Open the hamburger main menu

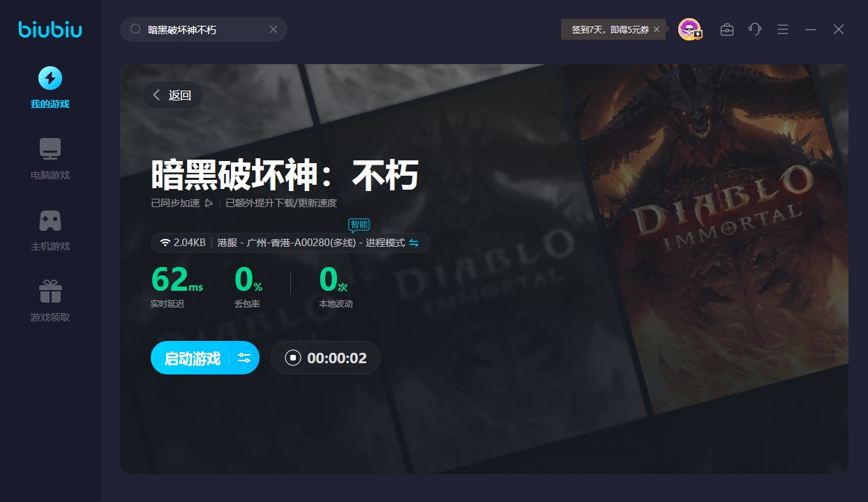pos(783,29)
